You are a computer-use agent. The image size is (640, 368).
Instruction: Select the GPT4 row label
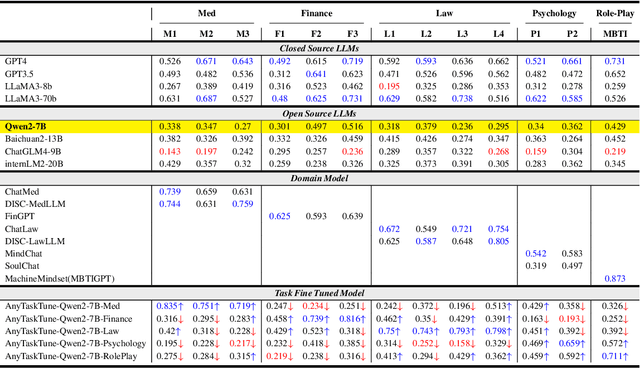click(x=16, y=61)
